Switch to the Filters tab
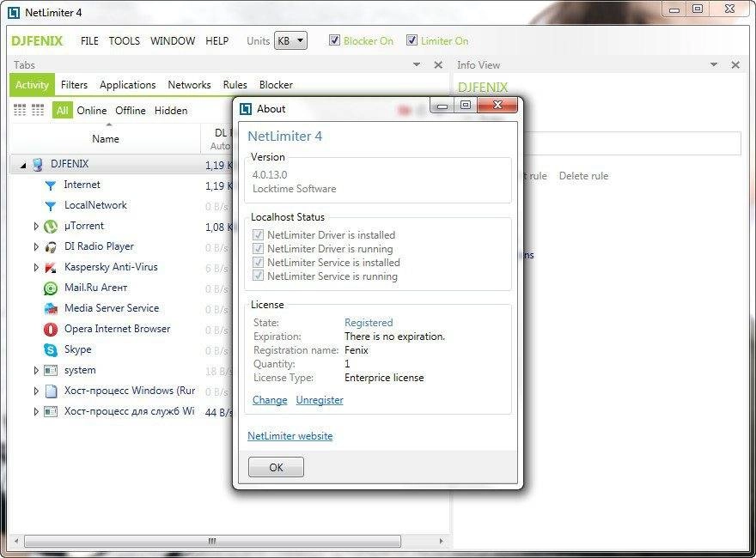 [74, 85]
